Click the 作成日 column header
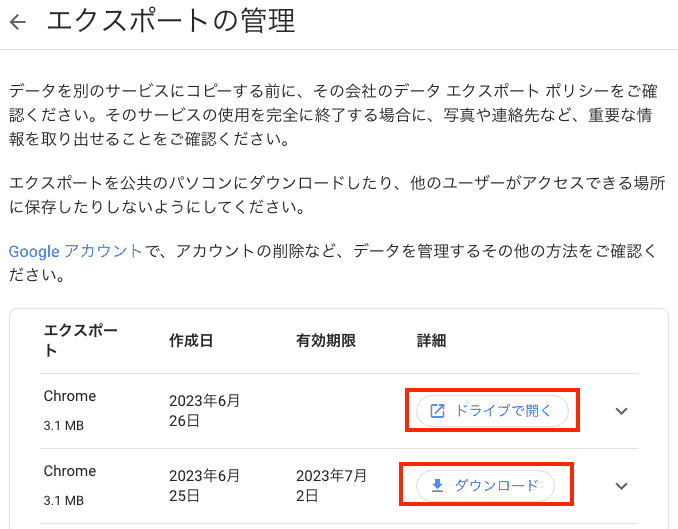 pos(191,340)
